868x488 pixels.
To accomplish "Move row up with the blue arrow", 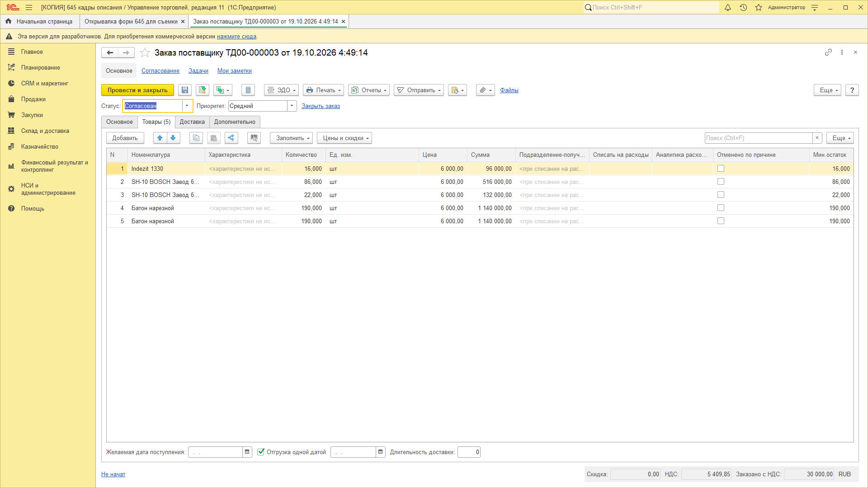I will [160, 138].
